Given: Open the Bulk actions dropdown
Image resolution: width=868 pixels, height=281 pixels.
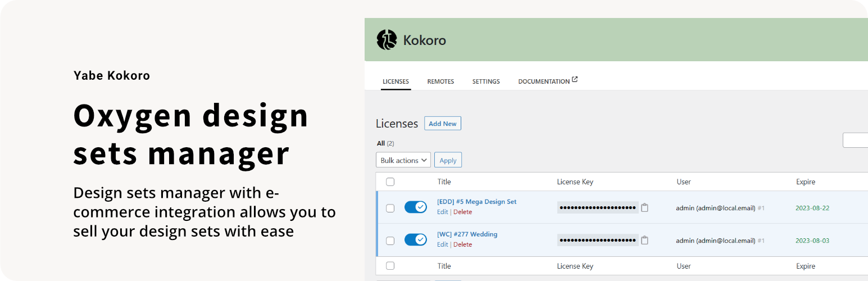Looking at the screenshot, I should (403, 160).
